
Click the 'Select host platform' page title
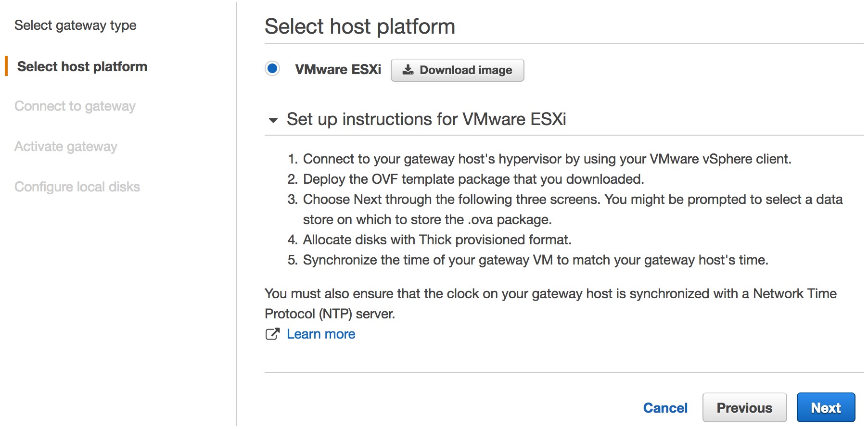[360, 26]
